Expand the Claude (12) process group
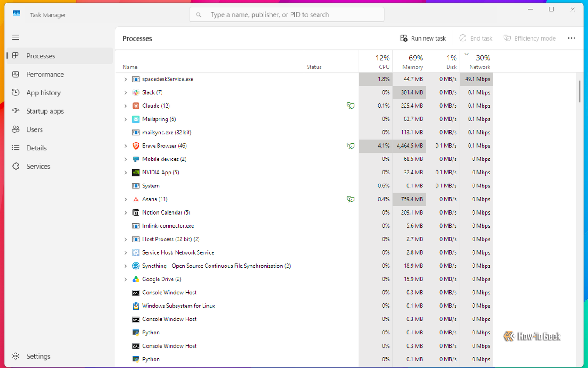 125,106
